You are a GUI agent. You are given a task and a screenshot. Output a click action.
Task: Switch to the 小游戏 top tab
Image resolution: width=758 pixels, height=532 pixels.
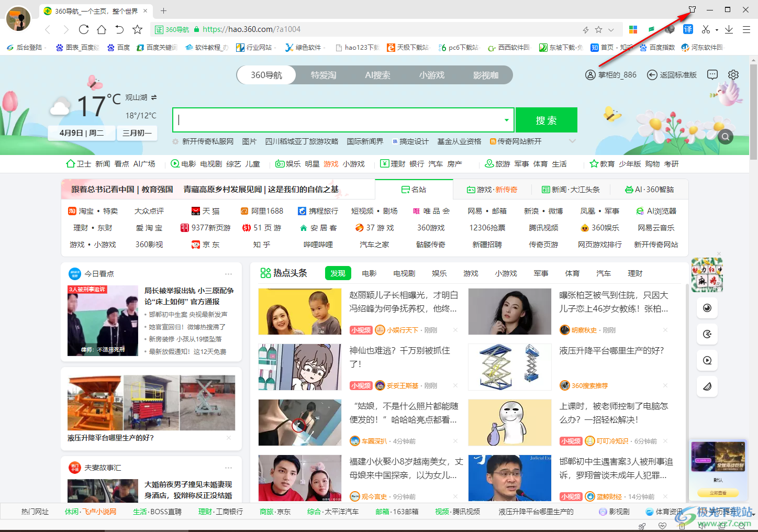tap(432, 75)
